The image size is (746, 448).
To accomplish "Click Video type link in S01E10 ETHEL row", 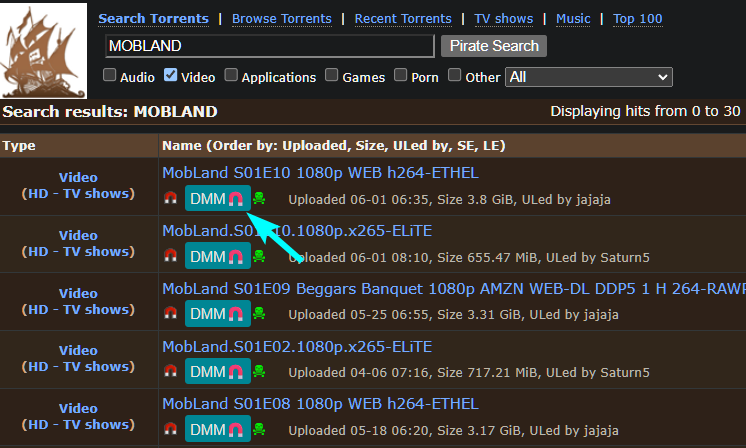I will tap(78, 177).
